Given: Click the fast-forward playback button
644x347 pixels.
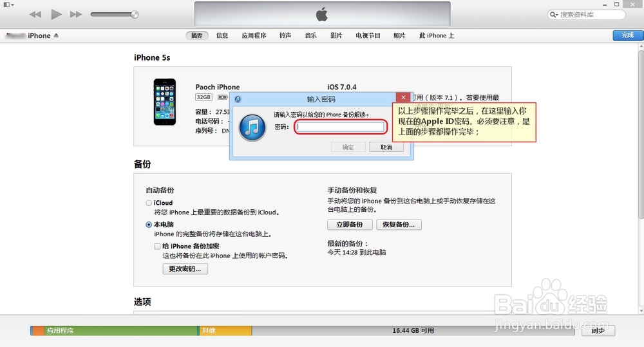Looking at the screenshot, I should (x=75, y=14).
